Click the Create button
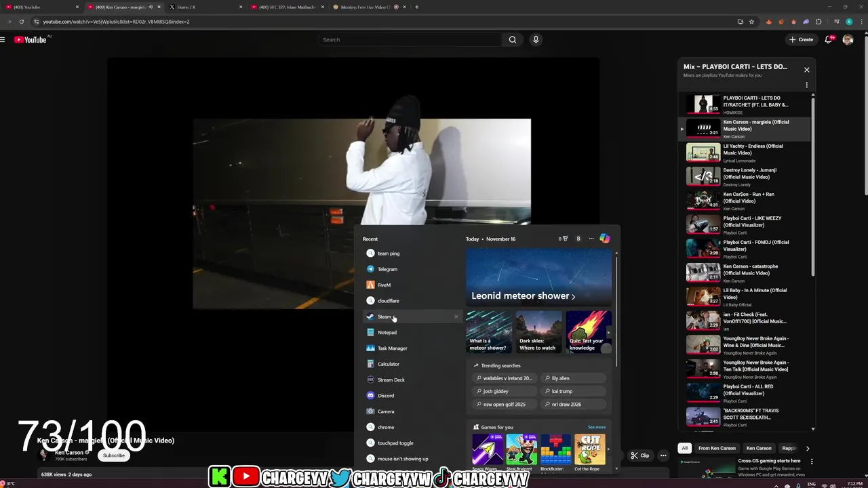This screenshot has width=868, height=488. click(801, 40)
